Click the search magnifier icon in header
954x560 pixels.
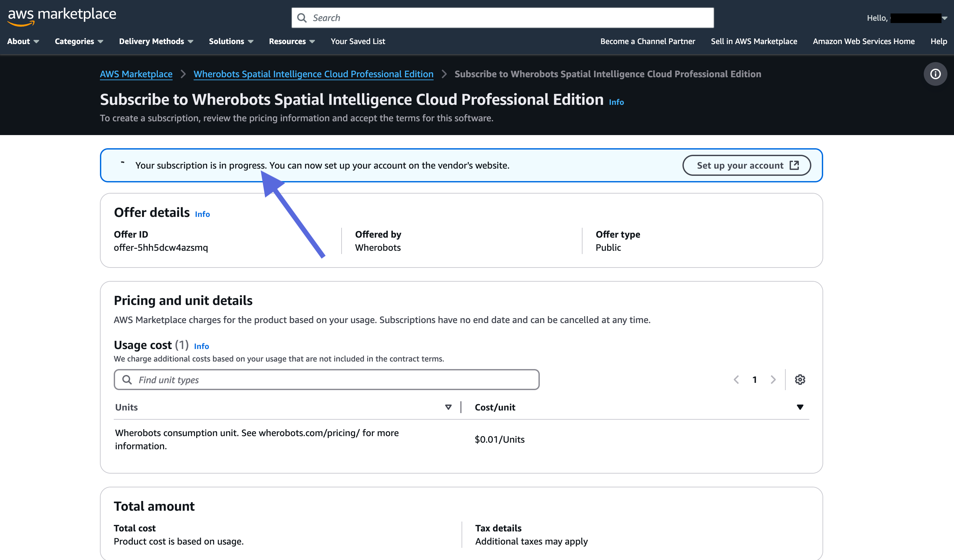[x=302, y=18]
